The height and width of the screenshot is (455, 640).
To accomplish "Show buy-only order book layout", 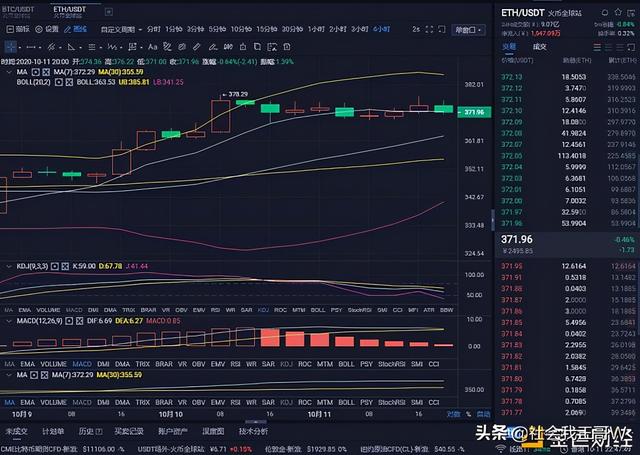I will (x=609, y=48).
